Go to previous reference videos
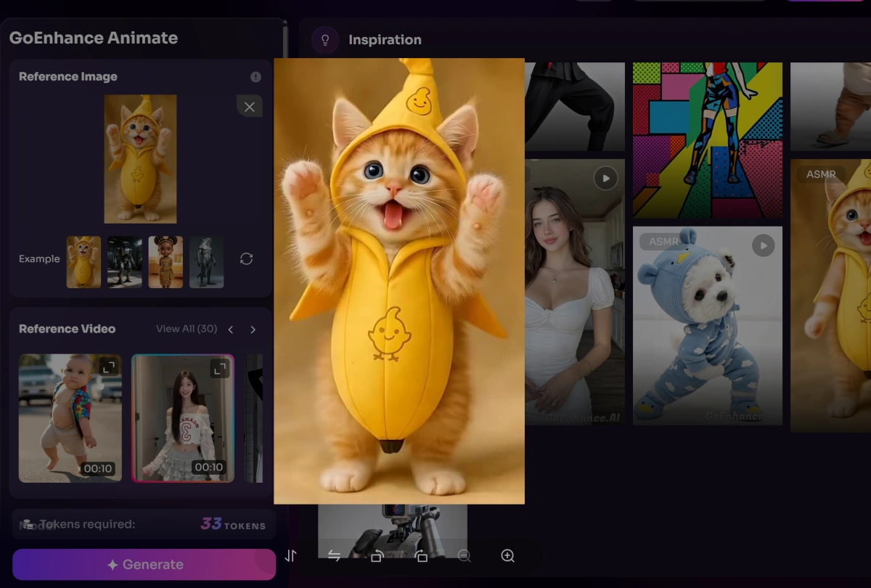 (x=231, y=330)
